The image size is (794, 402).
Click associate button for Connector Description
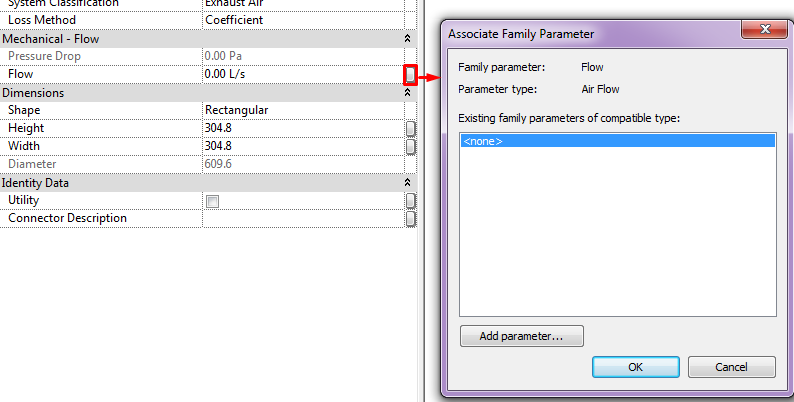[411, 218]
